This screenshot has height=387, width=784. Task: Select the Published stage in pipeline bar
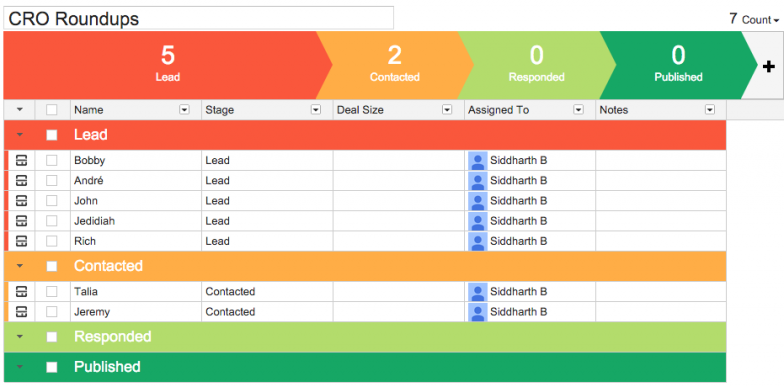point(678,66)
